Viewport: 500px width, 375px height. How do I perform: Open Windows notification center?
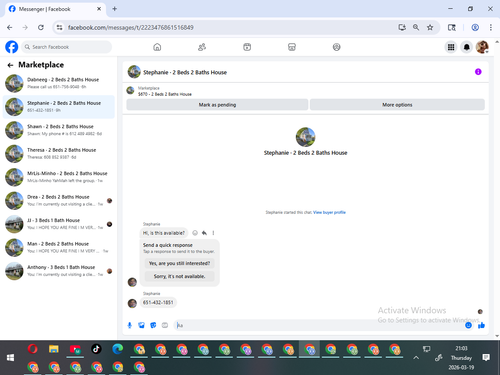pos(486,358)
